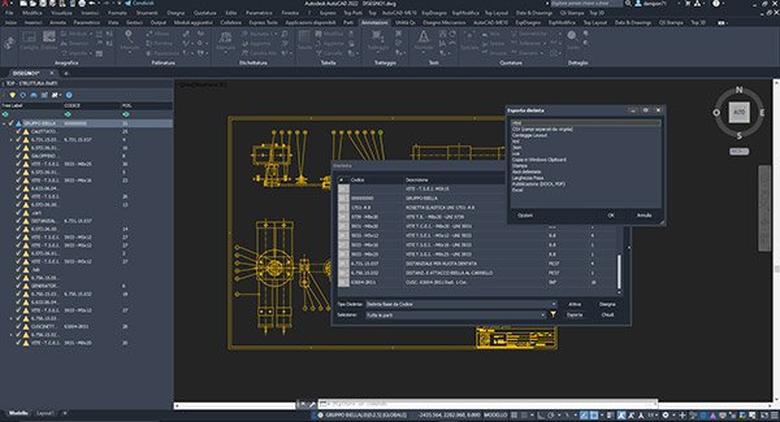
Task: Click OK in Esporta distinta dialog
Action: [x=610, y=214]
